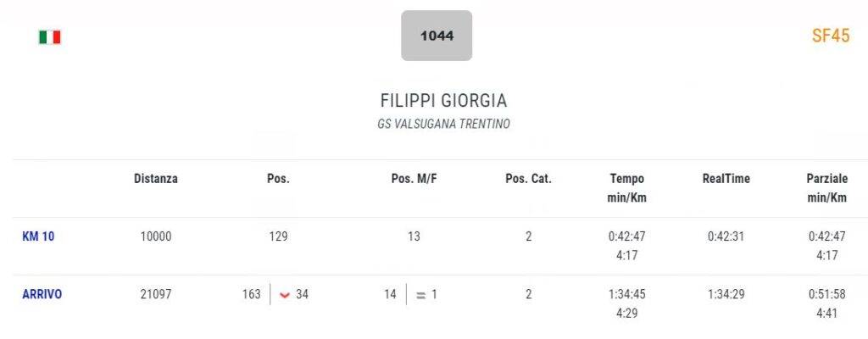The image size is (868, 339).
Task: Click the athlete name FILIPPI GIORGIA
Action: tap(443, 101)
